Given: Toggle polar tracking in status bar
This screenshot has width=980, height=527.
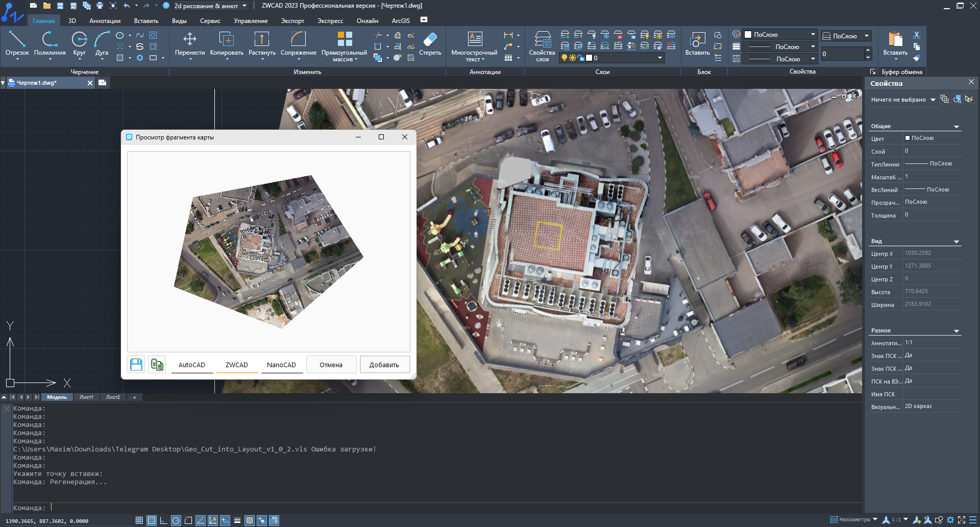Looking at the screenshot, I should (176, 520).
